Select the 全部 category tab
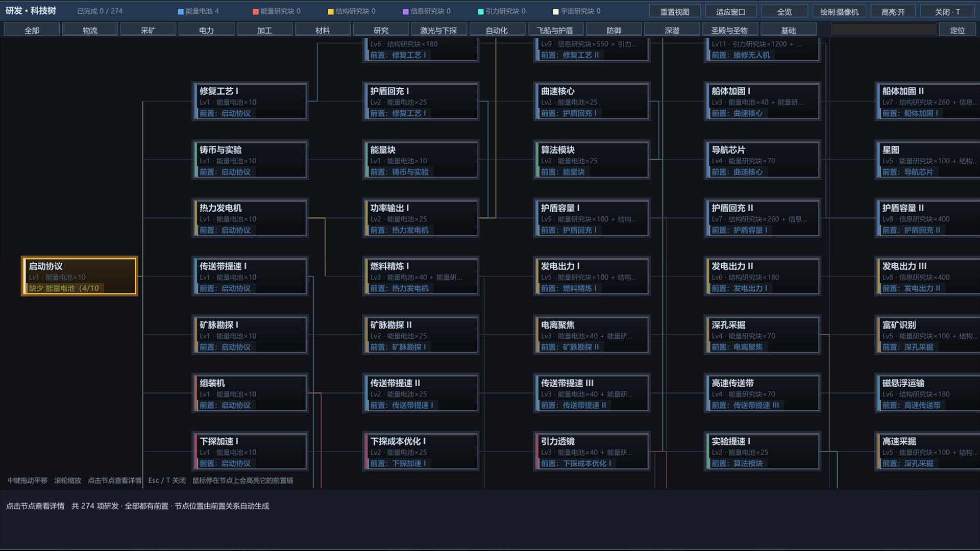 coord(32,30)
